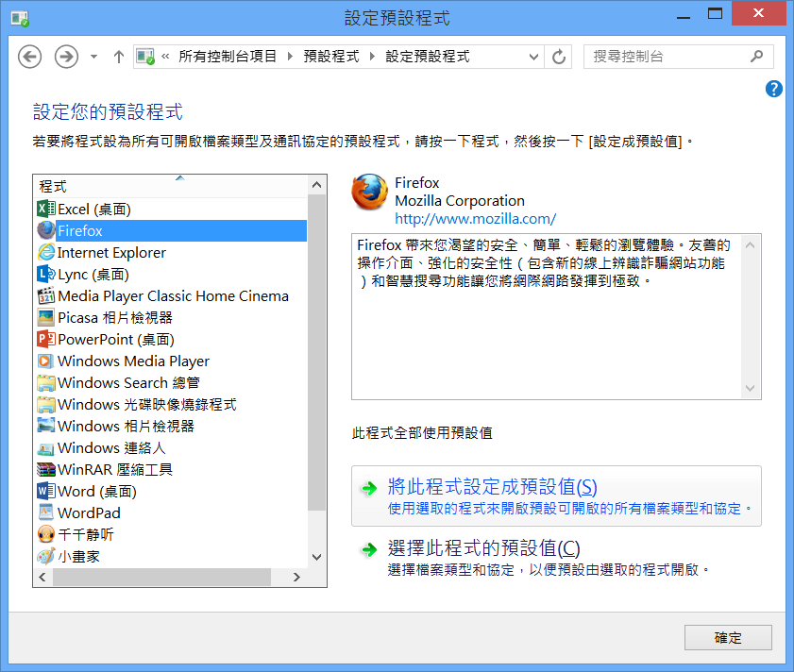Screen dimensions: 794x672
Task: Go back with the back arrow button
Action: click(x=30, y=57)
